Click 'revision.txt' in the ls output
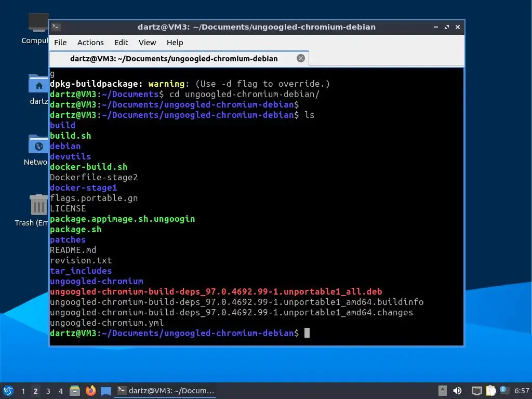 tap(81, 261)
